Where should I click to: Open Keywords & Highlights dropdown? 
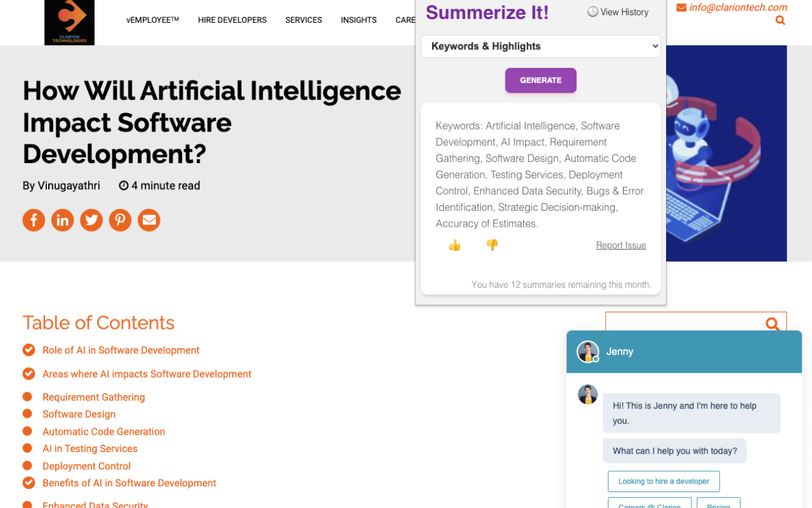[540, 46]
